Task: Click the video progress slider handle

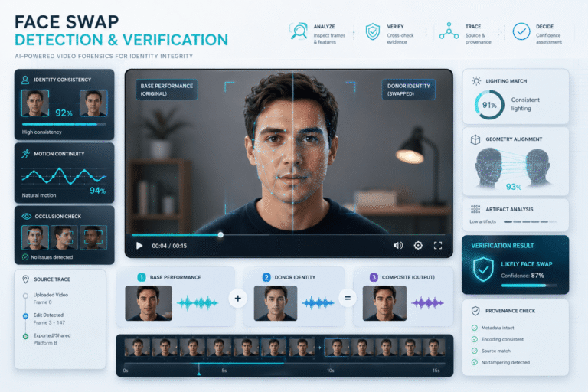Action: pyautogui.click(x=220, y=235)
